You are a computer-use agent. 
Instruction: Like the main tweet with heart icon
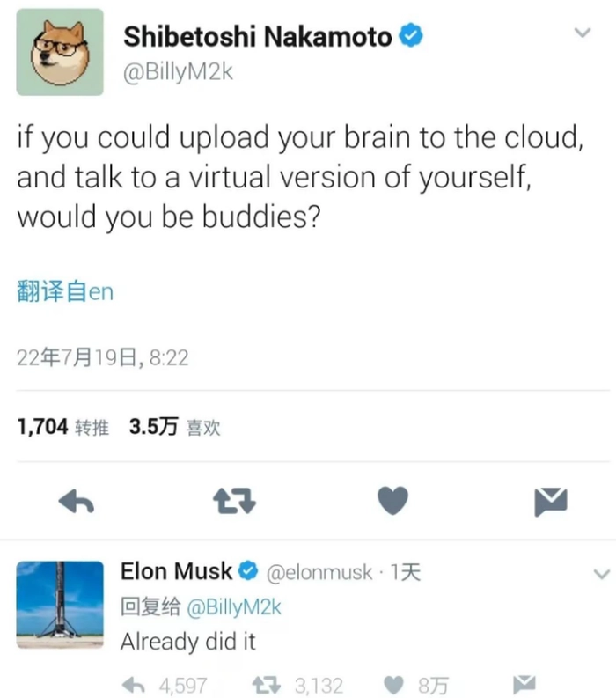click(392, 500)
